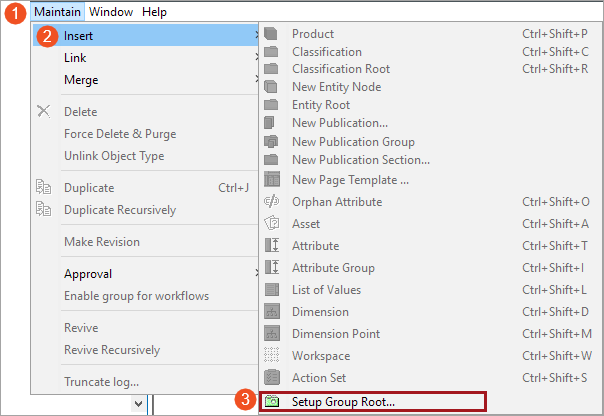The image size is (604, 416).
Task: Click the Asset icon in Insert submenu
Action: 272,223
